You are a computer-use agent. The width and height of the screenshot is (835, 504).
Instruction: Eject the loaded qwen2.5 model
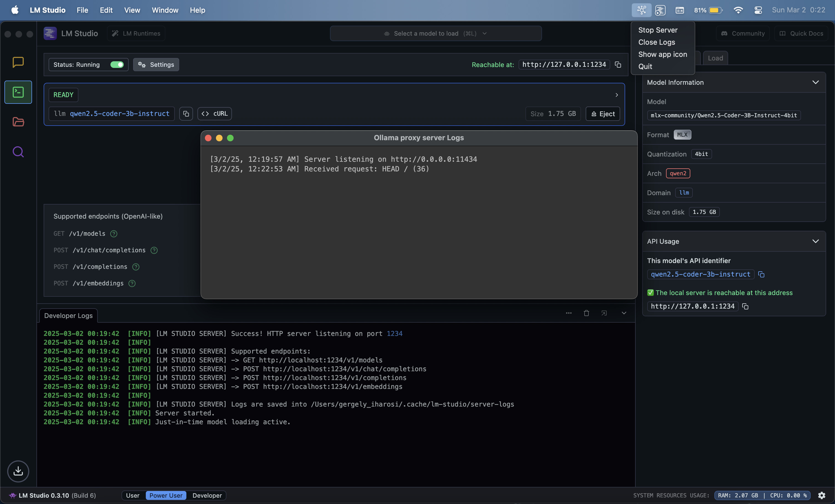point(603,114)
